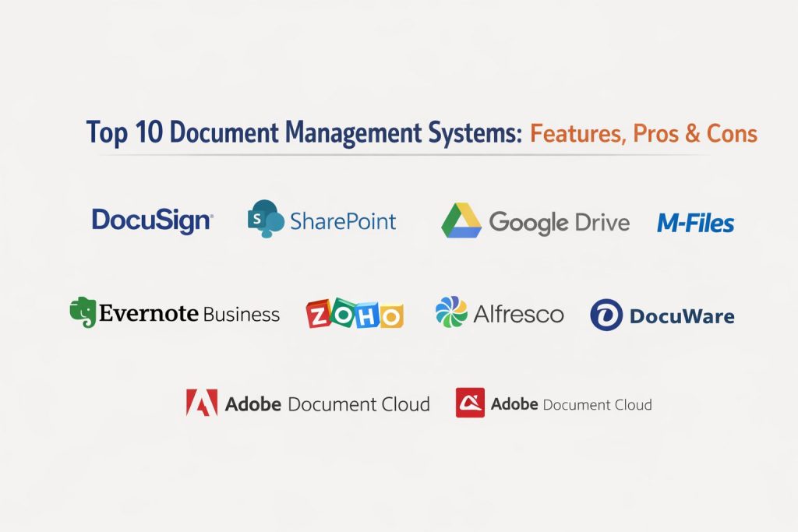Click the Adobe red A logo icon
The height and width of the screenshot is (532, 798).
click(201, 403)
